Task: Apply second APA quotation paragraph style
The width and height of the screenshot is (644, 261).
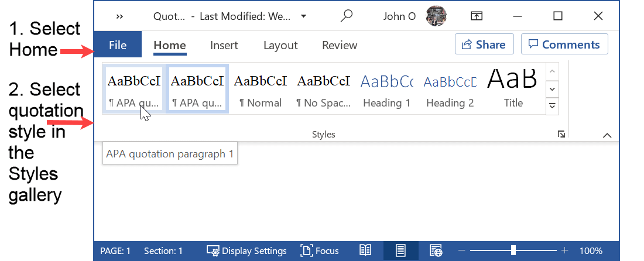Action: coord(197,88)
